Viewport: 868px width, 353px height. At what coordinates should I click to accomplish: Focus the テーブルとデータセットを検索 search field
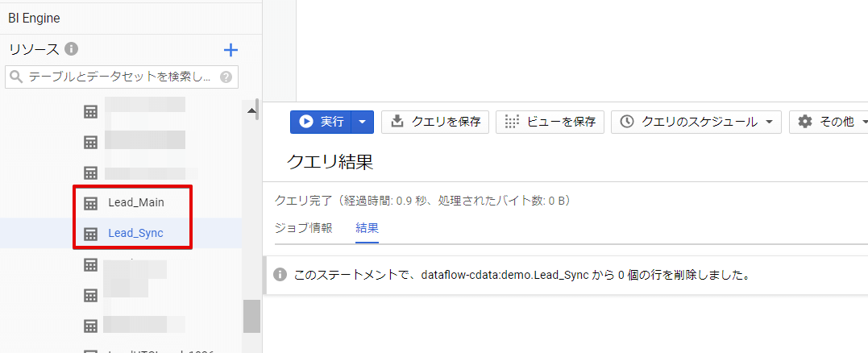[x=121, y=77]
